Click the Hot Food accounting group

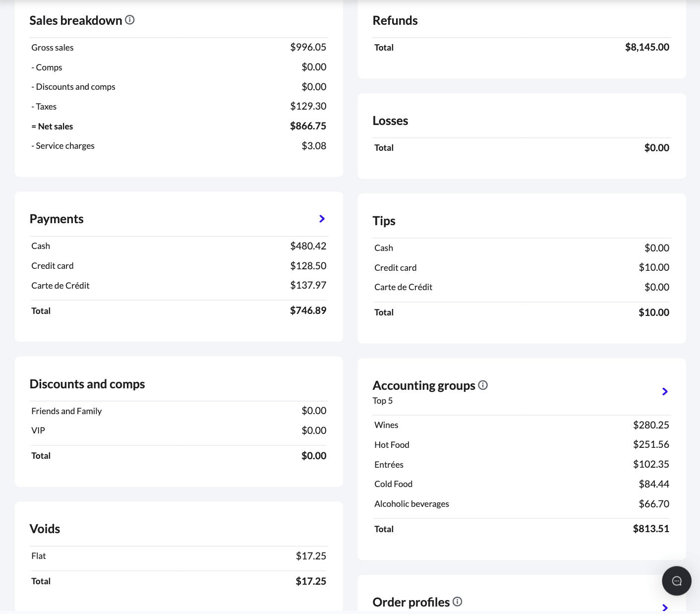tap(522, 444)
